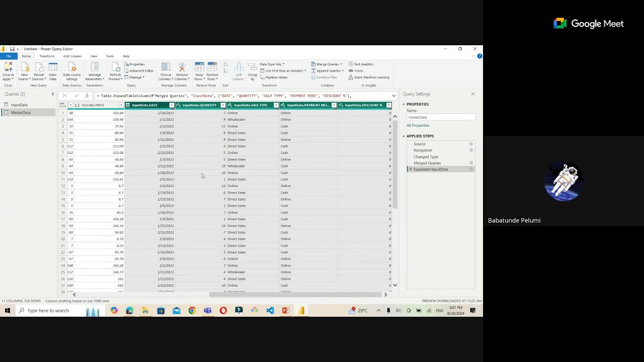
Task: Switch to the Tools tab
Action: 110,56
